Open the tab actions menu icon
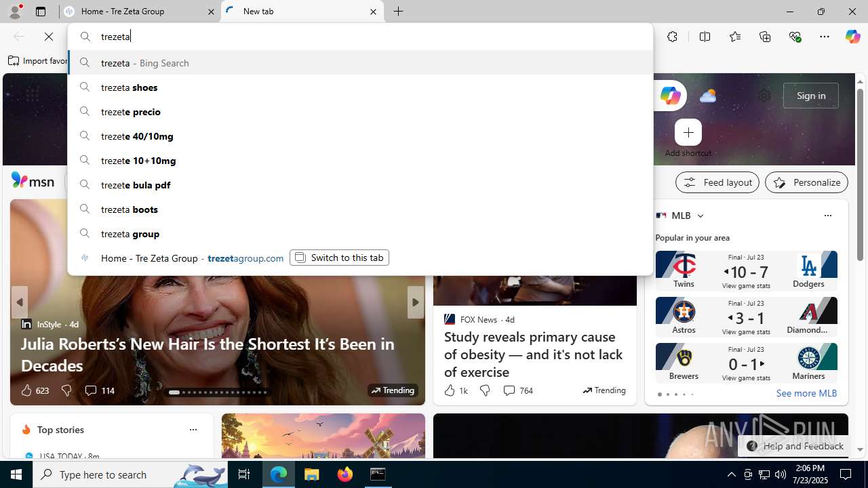 [x=41, y=12]
